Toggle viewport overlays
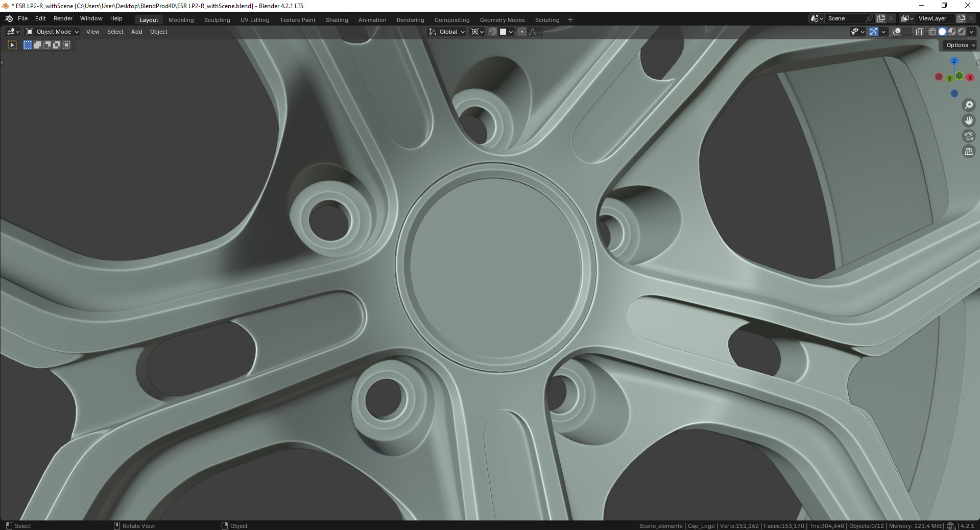This screenshot has width=980, height=530. click(897, 32)
